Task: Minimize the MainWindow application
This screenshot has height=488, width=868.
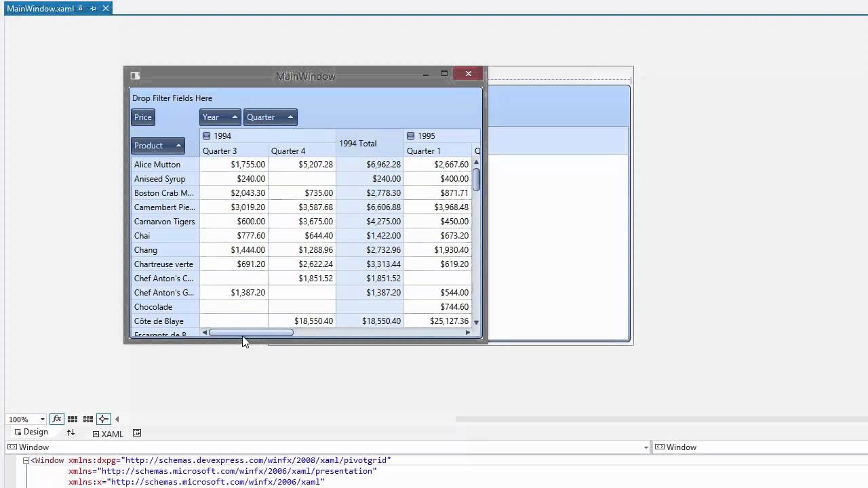Action: [x=425, y=74]
